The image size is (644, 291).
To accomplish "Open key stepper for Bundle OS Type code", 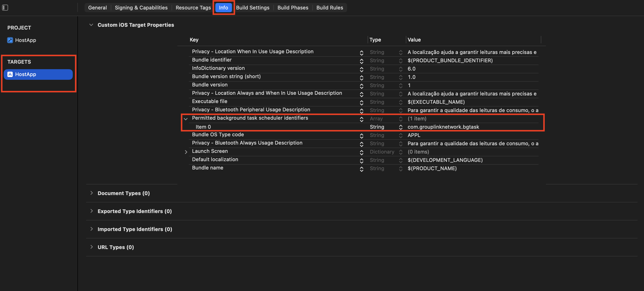I will (361, 136).
